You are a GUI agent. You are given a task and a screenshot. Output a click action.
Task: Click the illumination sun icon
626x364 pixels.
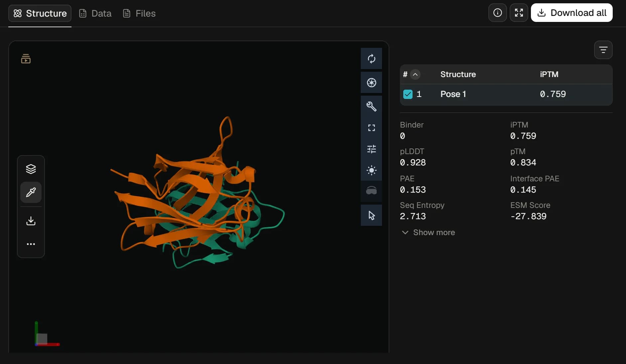[371, 170]
